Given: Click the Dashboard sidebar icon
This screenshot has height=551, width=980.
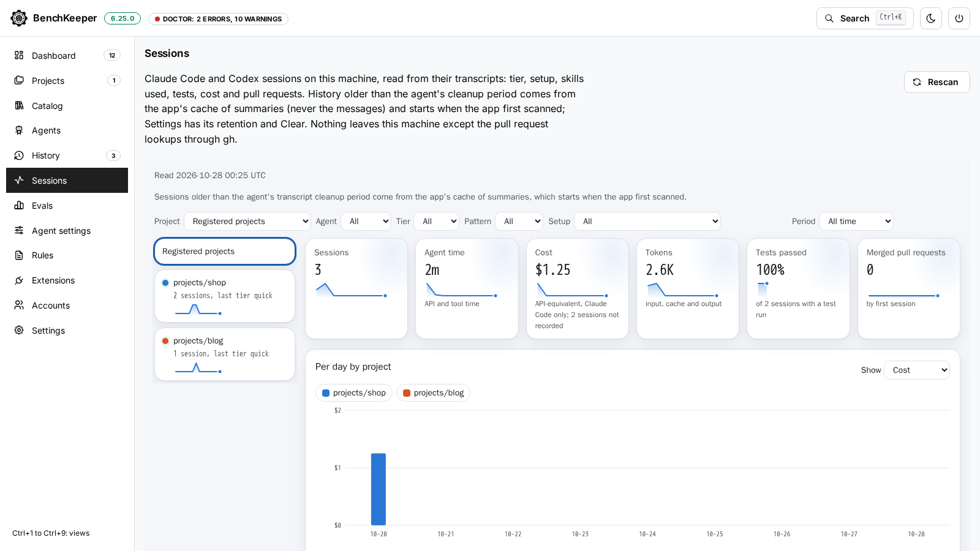Looking at the screenshot, I should coord(19,55).
